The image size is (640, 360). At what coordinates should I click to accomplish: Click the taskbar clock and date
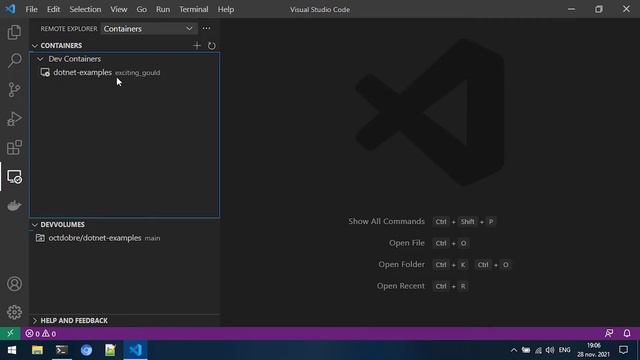click(593, 350)
